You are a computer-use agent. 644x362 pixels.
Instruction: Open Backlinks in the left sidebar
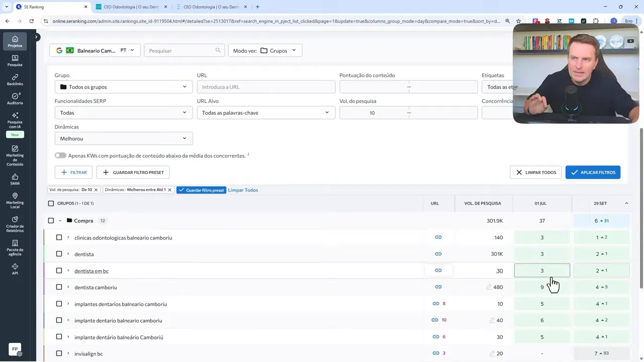[15, 79]
